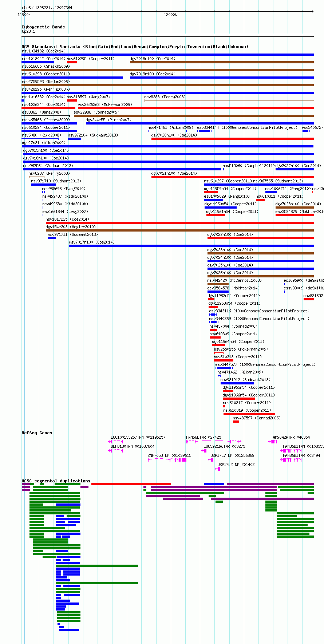Open the RefSeq Genes track title

tap(37, 433)
